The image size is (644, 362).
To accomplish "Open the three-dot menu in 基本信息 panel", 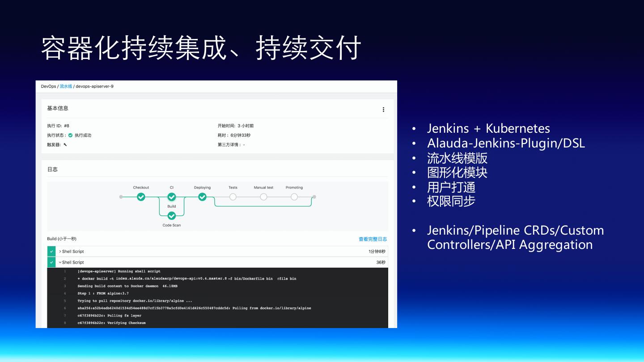I will 383,109.
